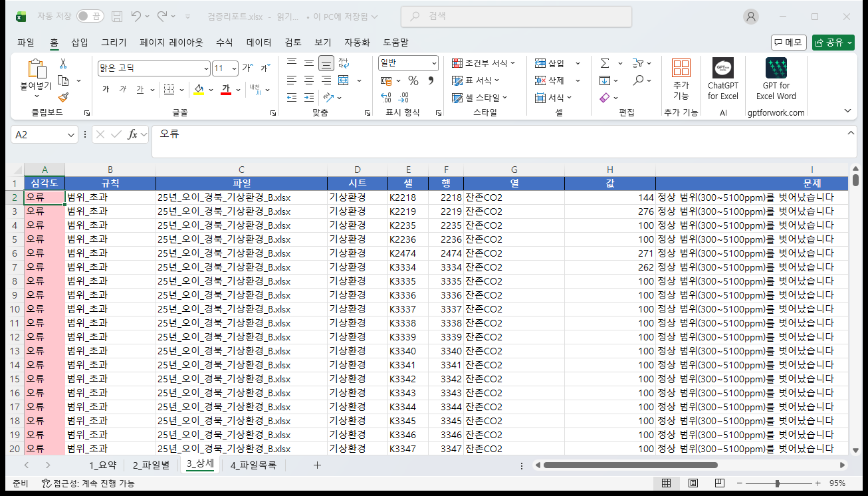Open 조건부 서식 dropdown
Viewport: 868px width, 496px height.
[483, 63]
